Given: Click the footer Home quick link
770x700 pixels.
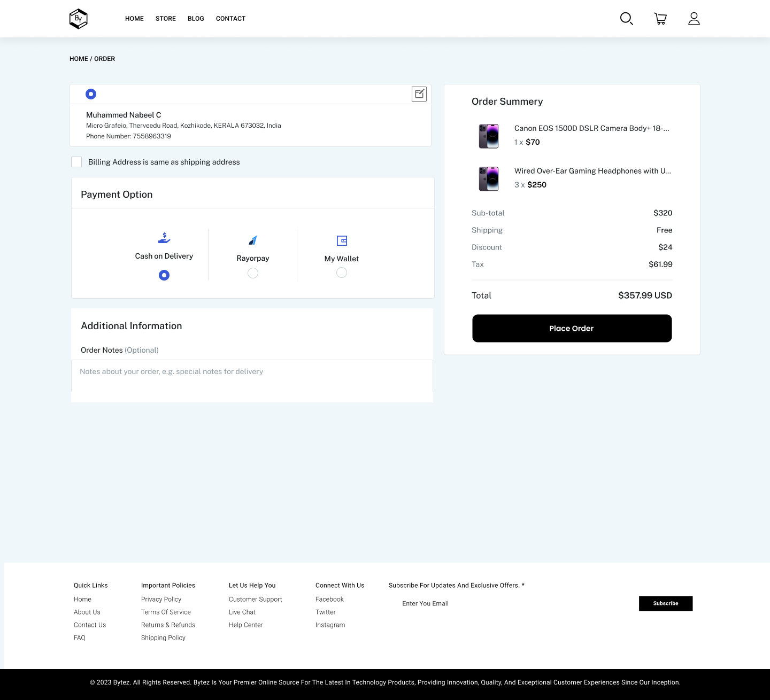Looking at the screenshot, I should 82,600.
